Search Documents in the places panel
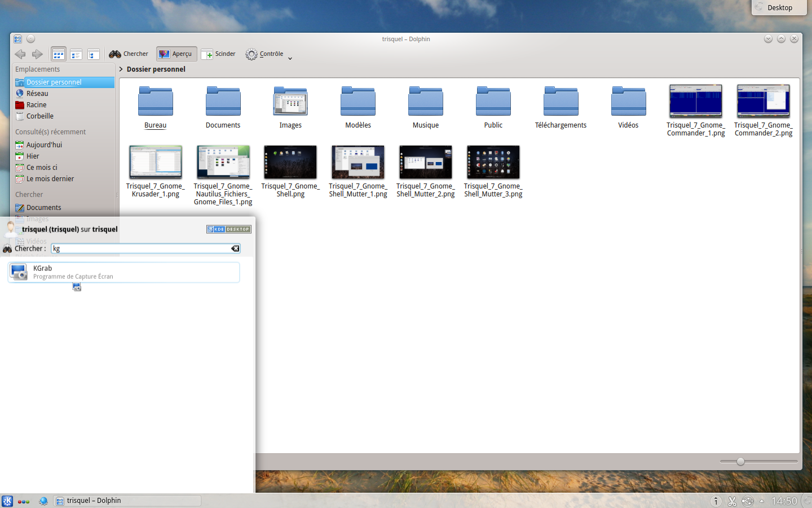812x508 pixels. 64,208
